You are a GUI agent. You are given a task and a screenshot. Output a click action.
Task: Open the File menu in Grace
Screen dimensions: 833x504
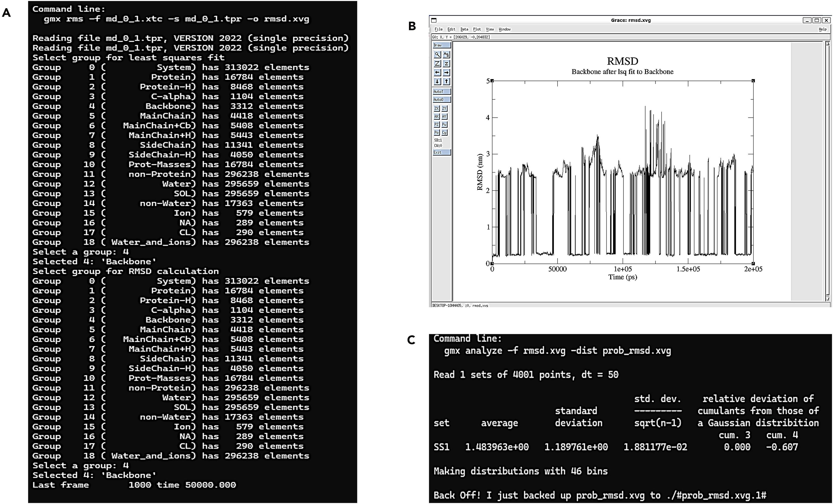tap(438, 30)
